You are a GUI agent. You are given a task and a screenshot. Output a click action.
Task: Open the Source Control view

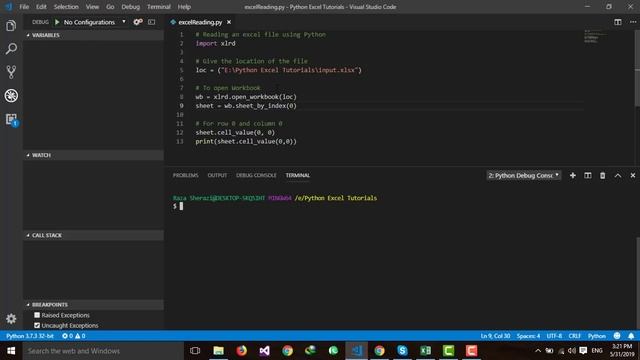(x=11, y=72)
